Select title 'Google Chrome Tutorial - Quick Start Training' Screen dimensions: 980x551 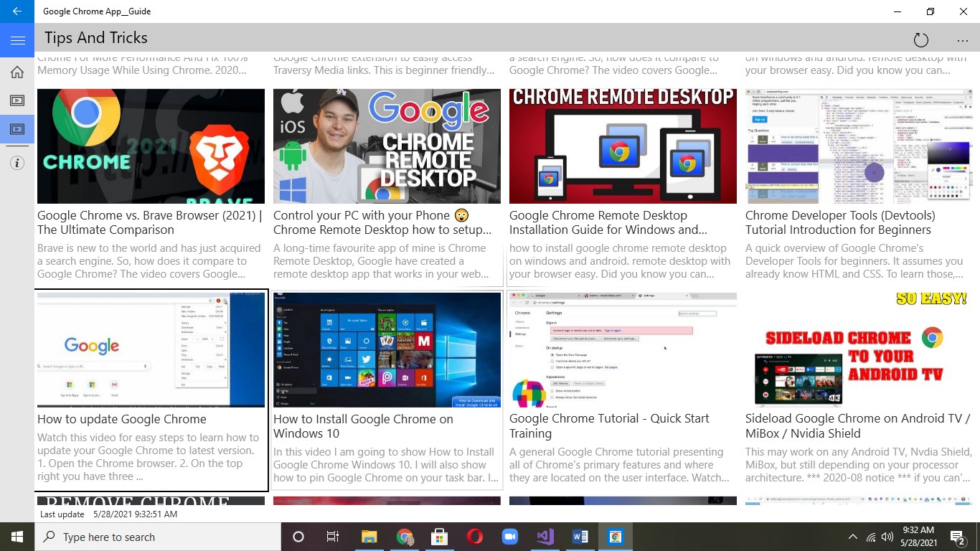pyautogui.click(x=609, y=426)
